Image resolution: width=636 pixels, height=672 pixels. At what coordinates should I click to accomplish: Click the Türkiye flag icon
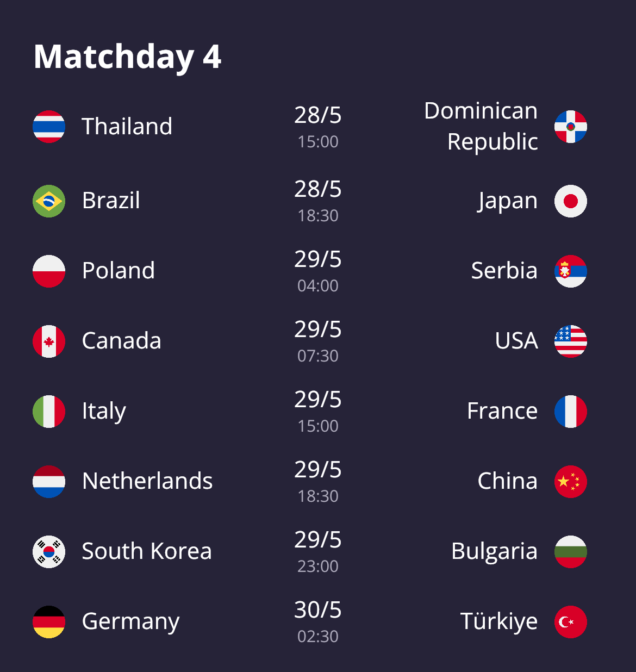pyautogui.click(x=571, y=622)
